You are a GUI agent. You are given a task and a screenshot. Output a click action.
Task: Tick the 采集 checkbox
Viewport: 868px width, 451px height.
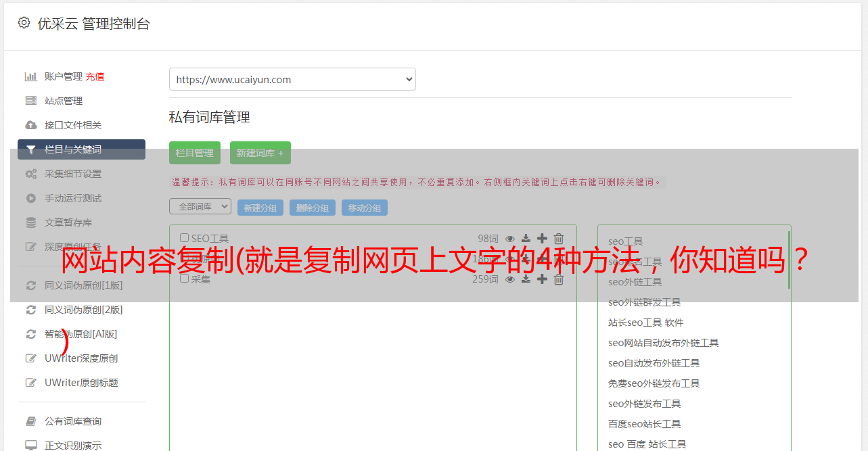click(184, 279)
